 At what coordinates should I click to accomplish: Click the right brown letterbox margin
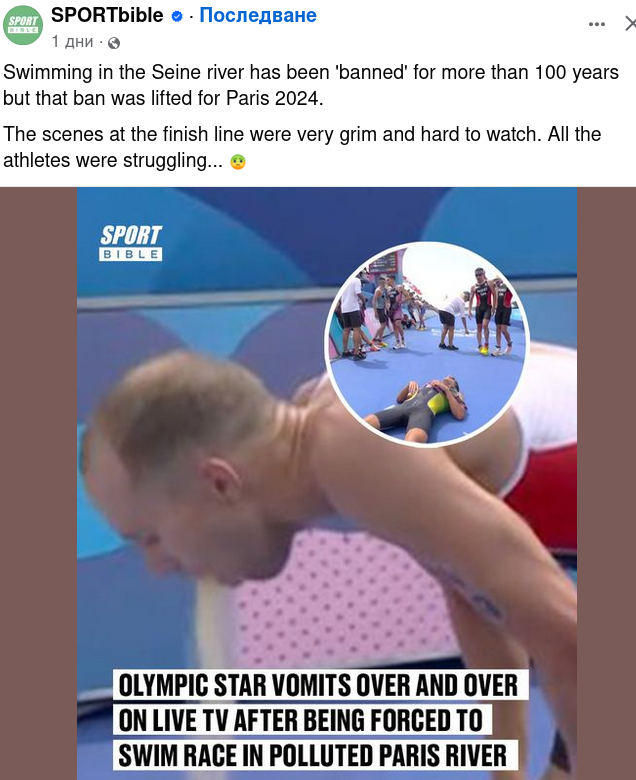pyautogui.click(x=606, y=483)
